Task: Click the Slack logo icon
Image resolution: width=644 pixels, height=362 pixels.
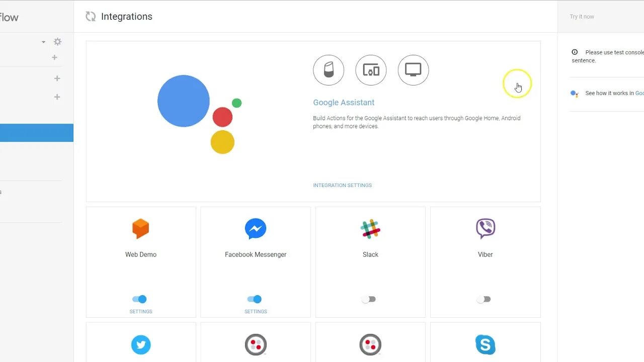Action: pyautogui.click(x=370, y=229)
